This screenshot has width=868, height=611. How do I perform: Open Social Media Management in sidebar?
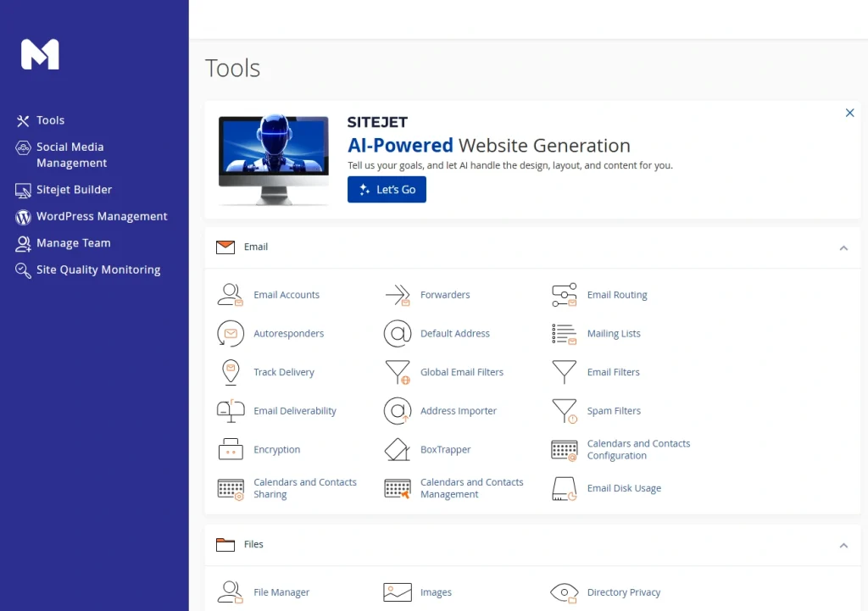point(61,155)
